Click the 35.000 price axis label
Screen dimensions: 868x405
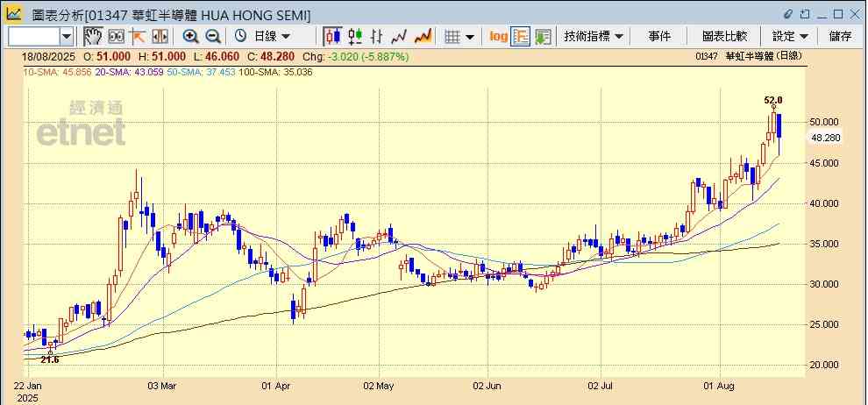tap(825, 244)
